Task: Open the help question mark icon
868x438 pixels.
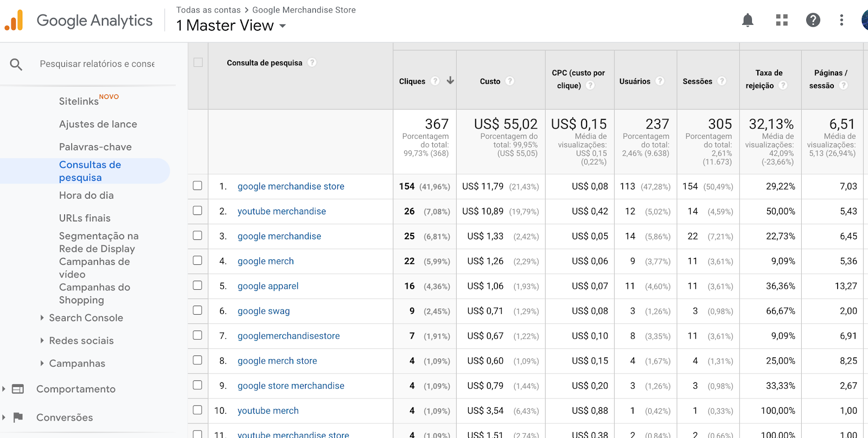Action: pos(813,21)
